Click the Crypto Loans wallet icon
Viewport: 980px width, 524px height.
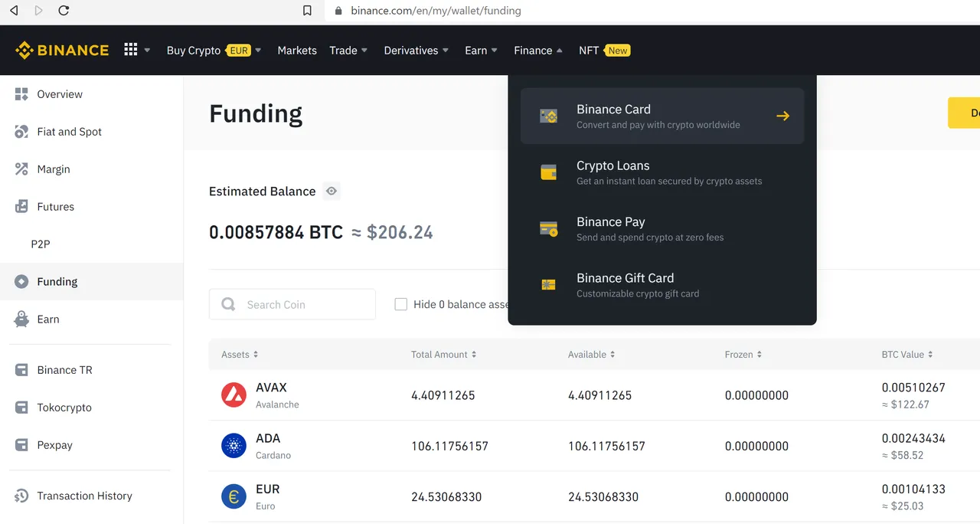(548, 172)
